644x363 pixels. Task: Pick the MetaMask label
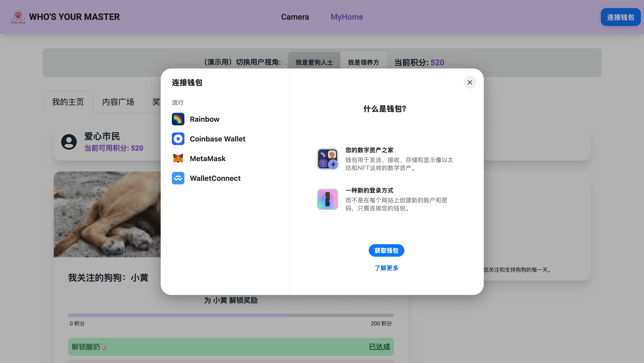pyautogui.click(x=207, y=158)
